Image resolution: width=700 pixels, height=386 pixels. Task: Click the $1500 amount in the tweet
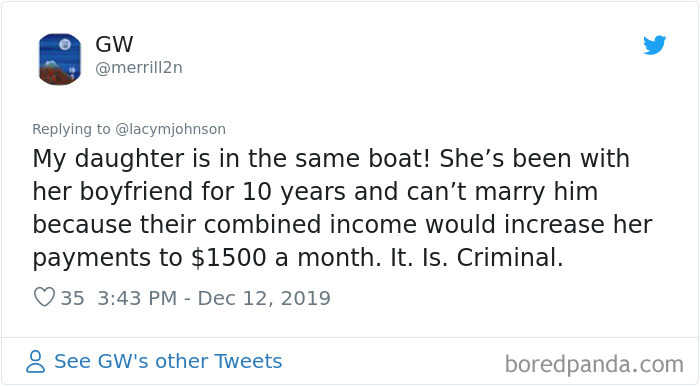[x=229, y=257]
